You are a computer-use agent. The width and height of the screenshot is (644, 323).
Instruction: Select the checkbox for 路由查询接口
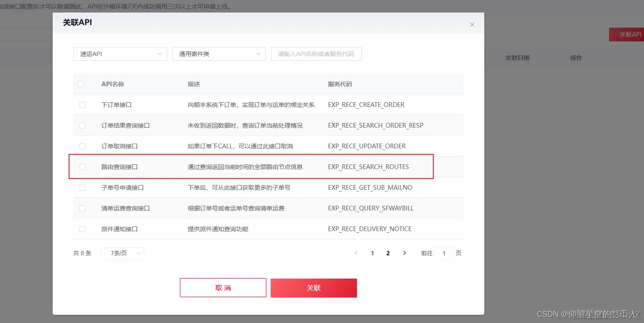tap(82, 166)
